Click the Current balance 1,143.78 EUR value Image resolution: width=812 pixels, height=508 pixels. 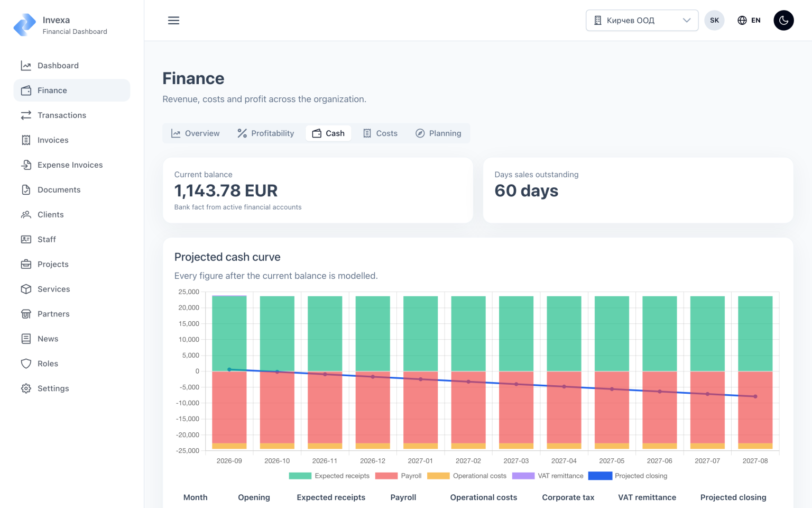[x=226, y=190]
